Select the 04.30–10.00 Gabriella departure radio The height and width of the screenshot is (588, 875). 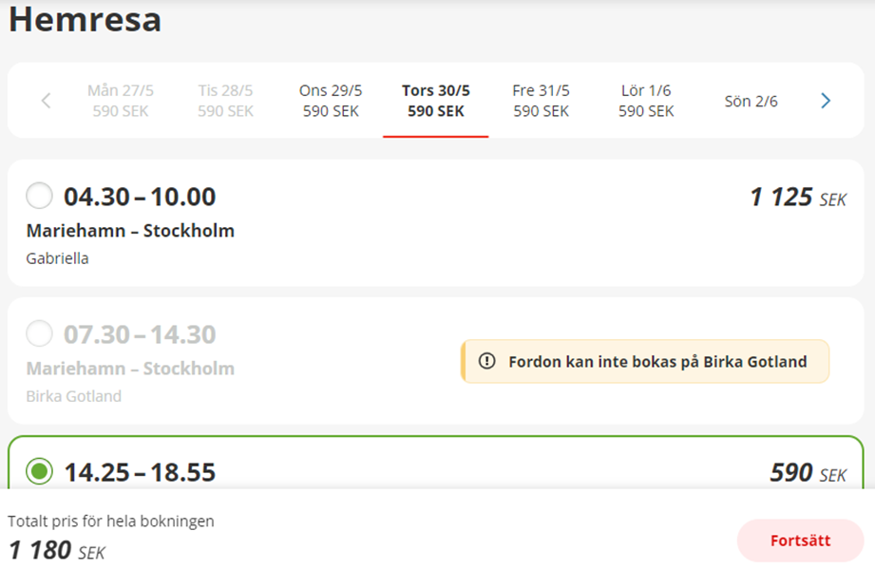tap(39, 197)
